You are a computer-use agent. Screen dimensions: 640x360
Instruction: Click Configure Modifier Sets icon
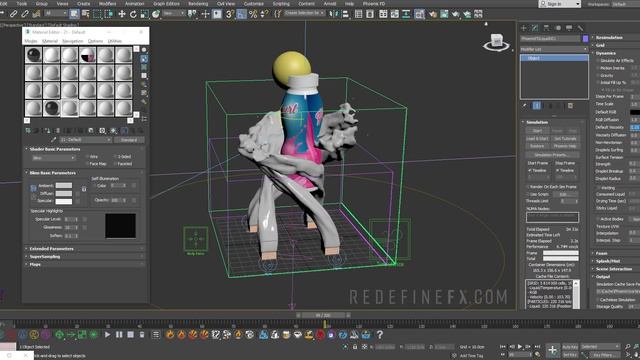[571, 106]
